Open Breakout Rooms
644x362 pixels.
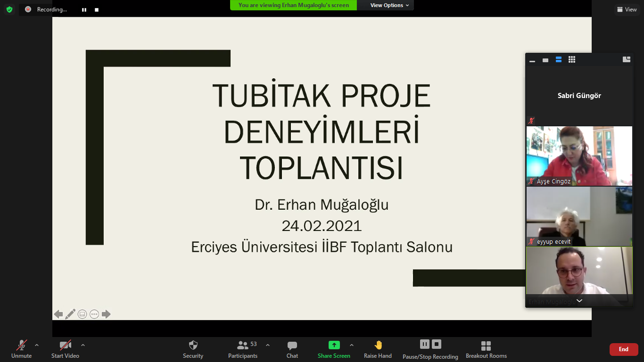point(486,349)
